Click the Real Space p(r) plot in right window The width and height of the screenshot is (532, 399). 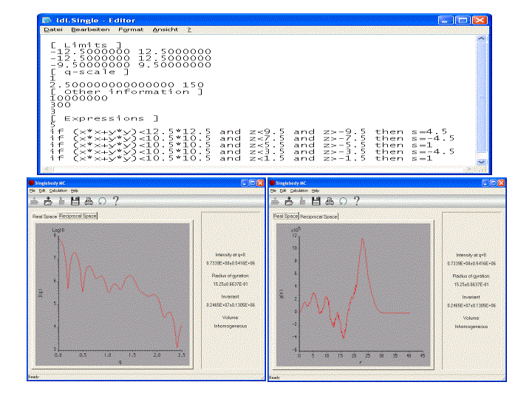pyautogui.click(x=353, y=295)
